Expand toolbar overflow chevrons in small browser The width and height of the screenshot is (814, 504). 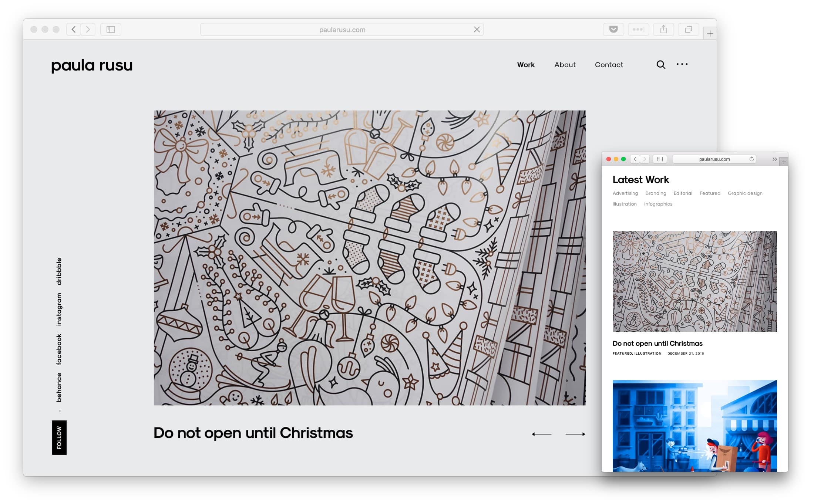(x=774, y=159)
